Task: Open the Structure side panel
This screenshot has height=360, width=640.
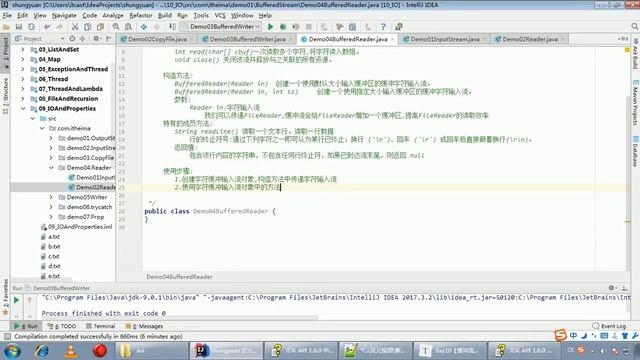Action: pos(5,96)
